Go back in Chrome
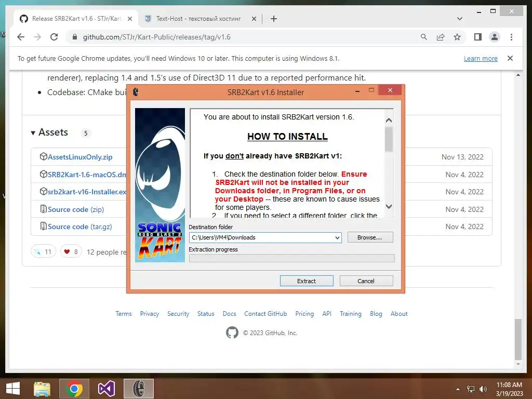Viewport: 532px width, 399px height. coord(21,37)
